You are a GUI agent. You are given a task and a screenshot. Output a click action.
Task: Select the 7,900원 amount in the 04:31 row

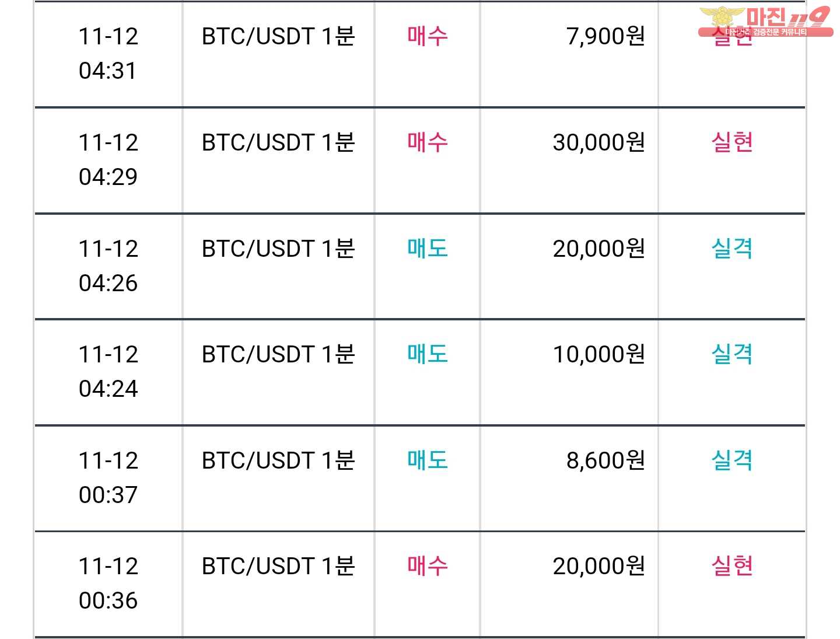pyautogui.click(x=605, y=37)
